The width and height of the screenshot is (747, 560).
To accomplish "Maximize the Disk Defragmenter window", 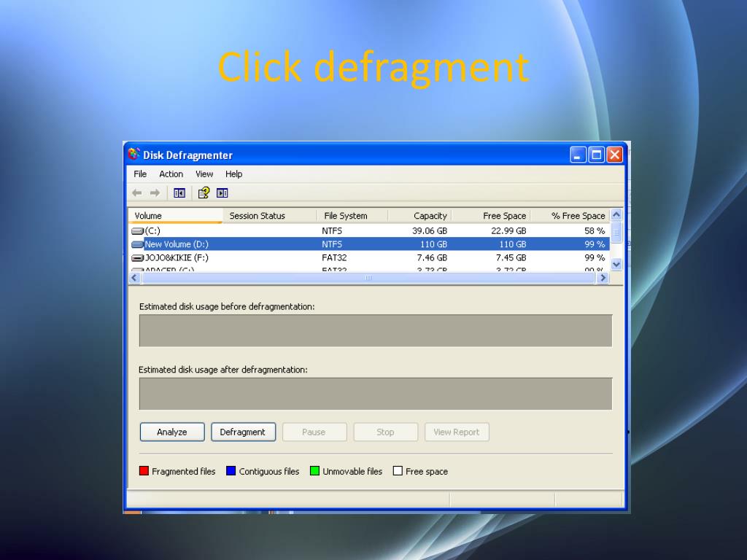I will (597, 155).
